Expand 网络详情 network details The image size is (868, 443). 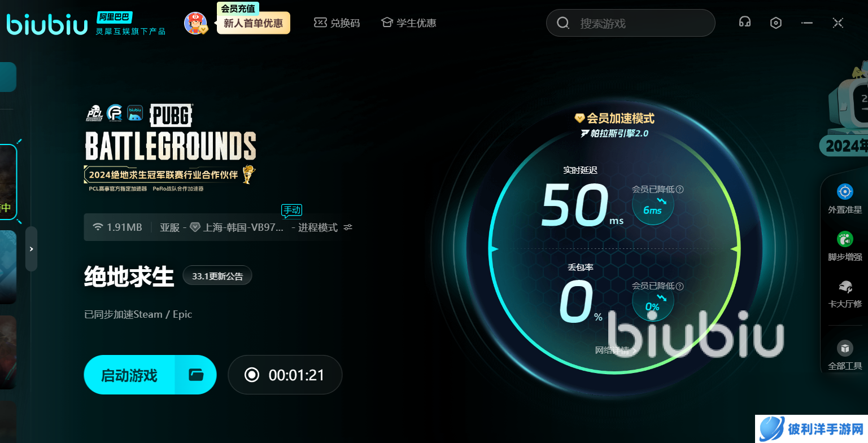616,350
